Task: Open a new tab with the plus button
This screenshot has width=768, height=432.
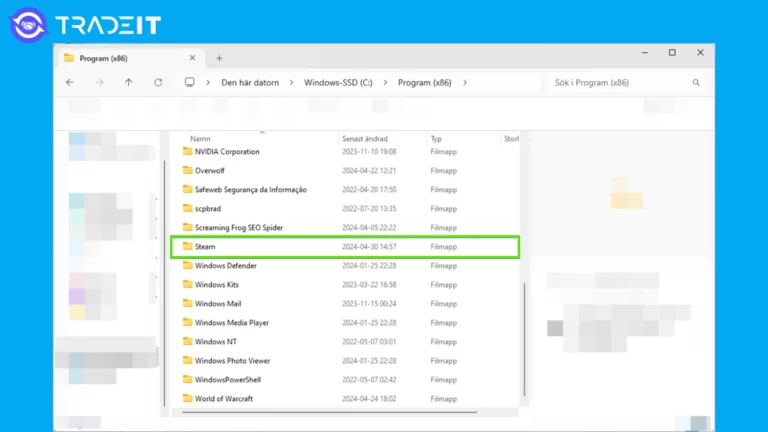Action: tap(219, 58)
